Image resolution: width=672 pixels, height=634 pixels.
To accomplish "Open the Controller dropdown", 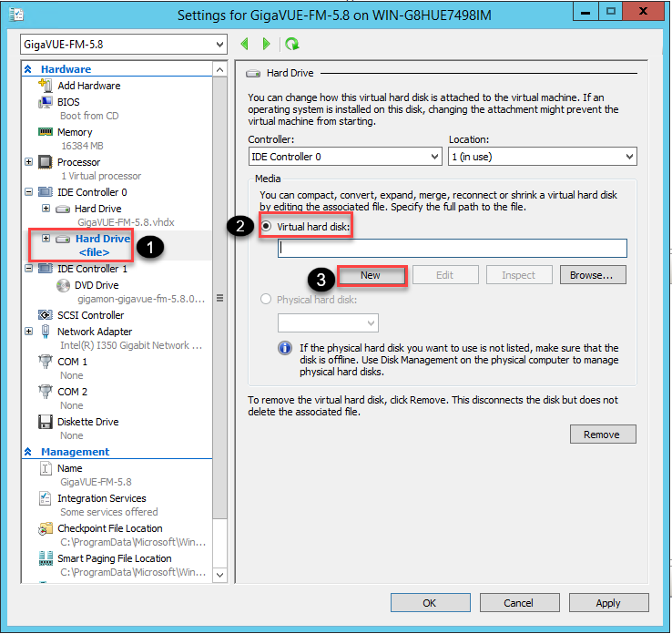I will point(345,157).
